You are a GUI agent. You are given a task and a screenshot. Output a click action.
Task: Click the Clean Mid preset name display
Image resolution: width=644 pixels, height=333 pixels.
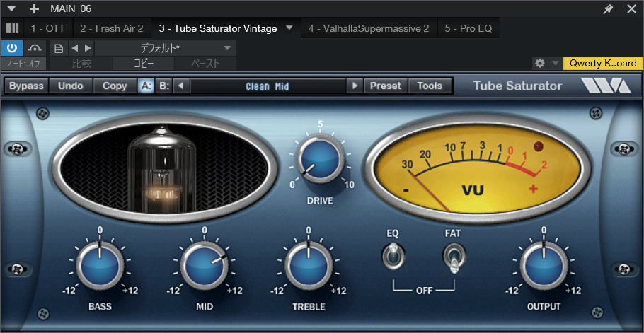268,86
